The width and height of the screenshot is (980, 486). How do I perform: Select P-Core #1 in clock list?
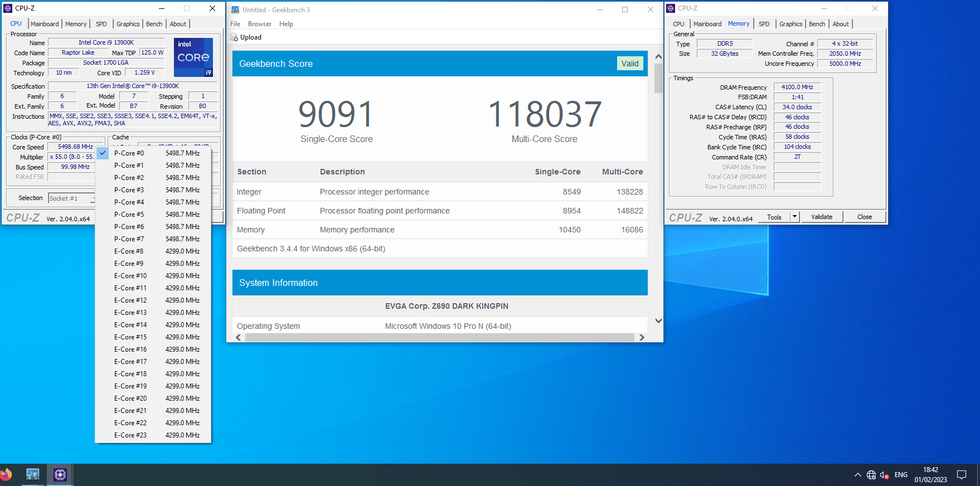[153, 166]
